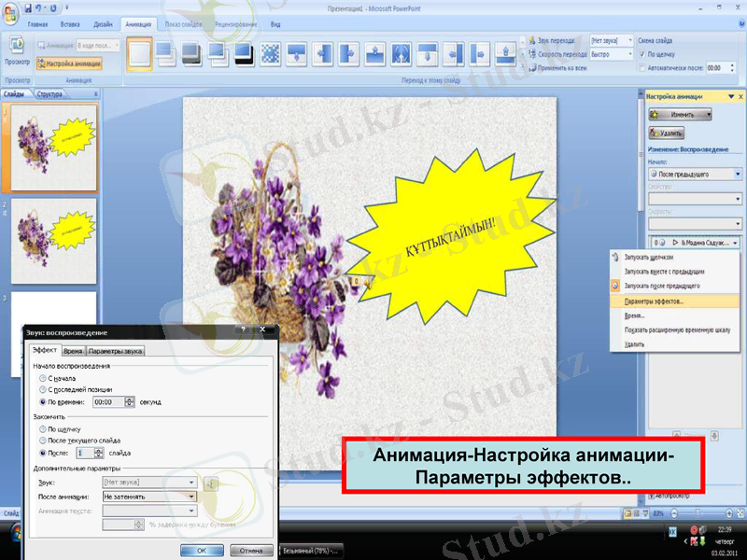Select the first transition effect thumbnail
The height and width of the screenshot is (560, 747).
pos(138,51)
